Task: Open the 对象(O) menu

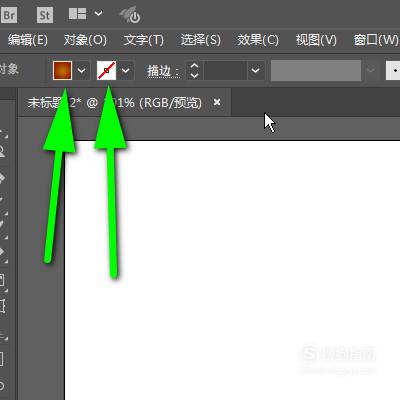Action: coord(85,40)
